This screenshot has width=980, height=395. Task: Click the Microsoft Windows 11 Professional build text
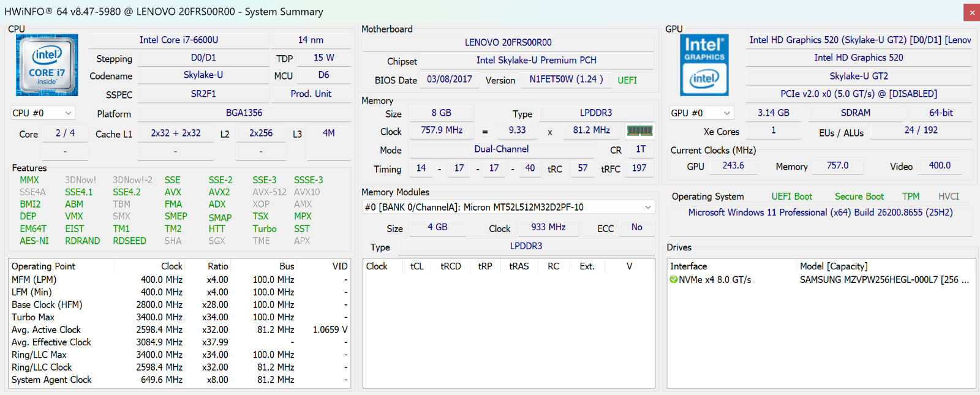(821, 213)
